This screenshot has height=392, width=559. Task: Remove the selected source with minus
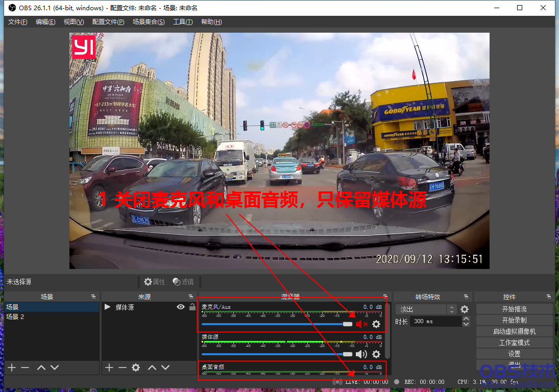(x=123, y=367)
